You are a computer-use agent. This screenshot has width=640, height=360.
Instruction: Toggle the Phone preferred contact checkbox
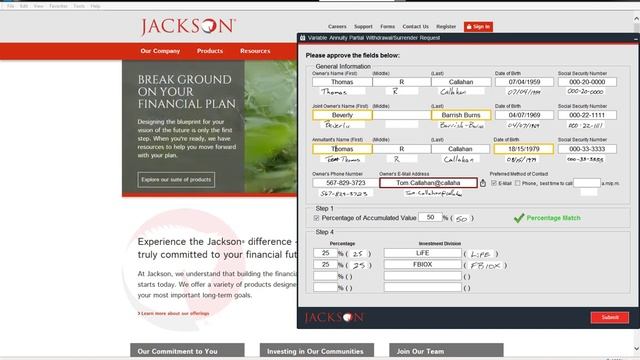(518, 183)
